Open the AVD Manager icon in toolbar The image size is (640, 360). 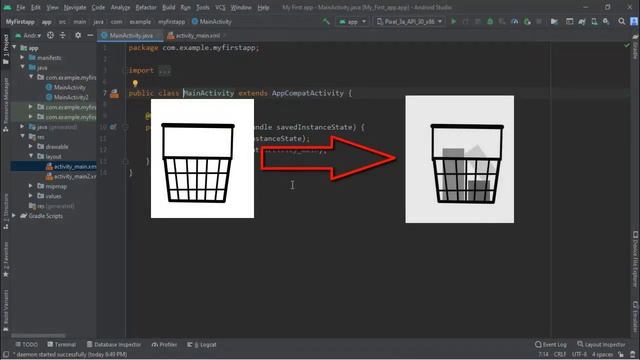594,21
